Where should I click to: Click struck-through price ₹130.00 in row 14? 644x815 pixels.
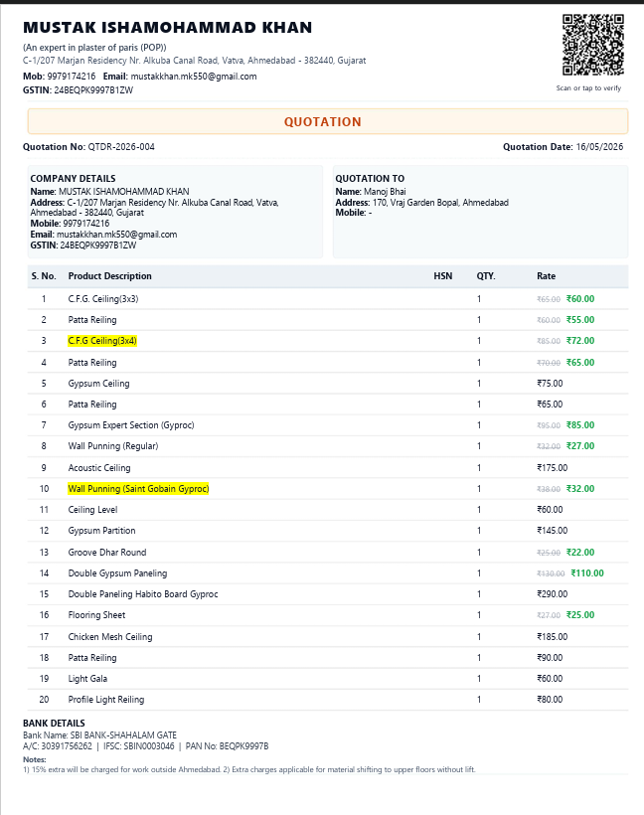click(x=551, y=573)
